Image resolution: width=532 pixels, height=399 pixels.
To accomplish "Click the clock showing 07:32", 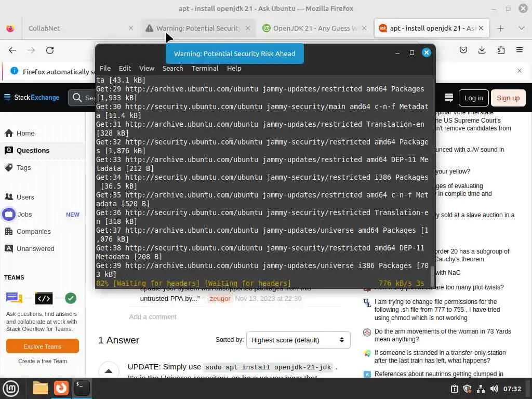I will coord(512,389).
